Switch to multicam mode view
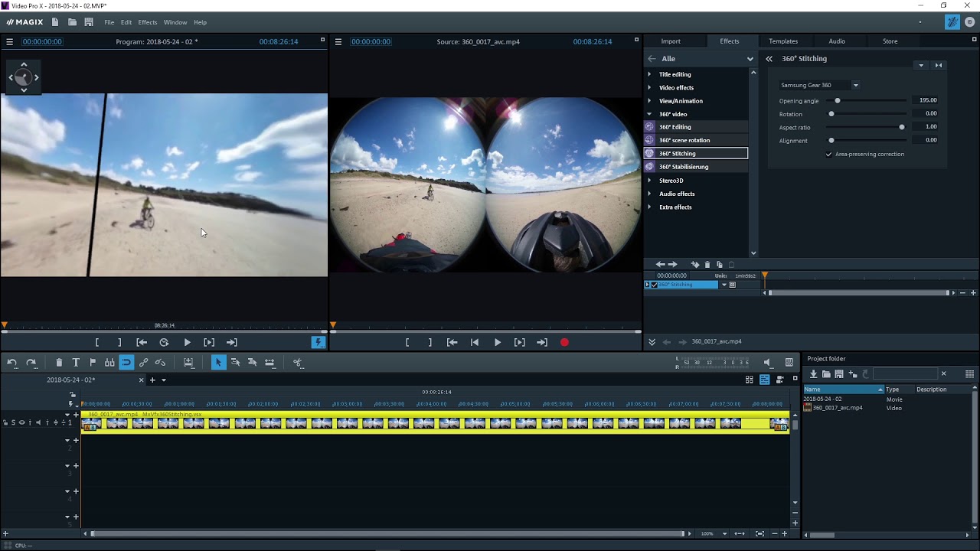980x551 pixels. (780, 380)
